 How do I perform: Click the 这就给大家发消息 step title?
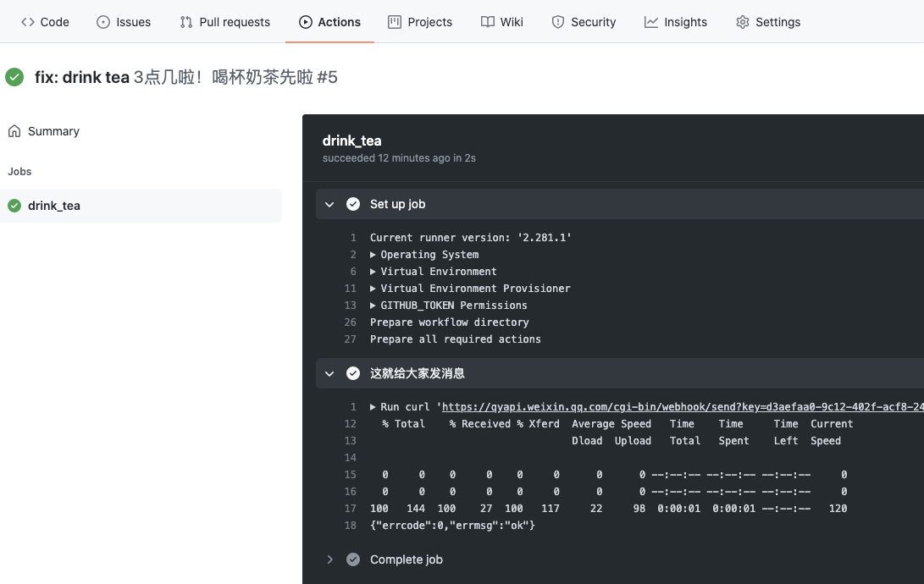[418, 373]
